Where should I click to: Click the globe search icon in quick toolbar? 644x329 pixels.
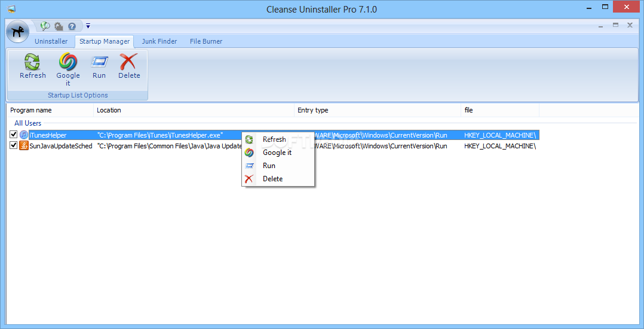(x=45, y=26)
